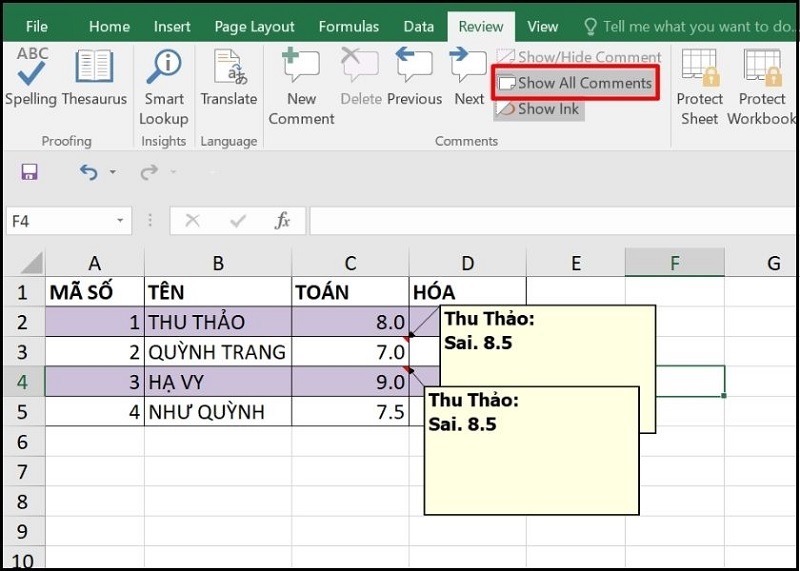
Task: Click the Tell me search box
Action: click(695, 27)
